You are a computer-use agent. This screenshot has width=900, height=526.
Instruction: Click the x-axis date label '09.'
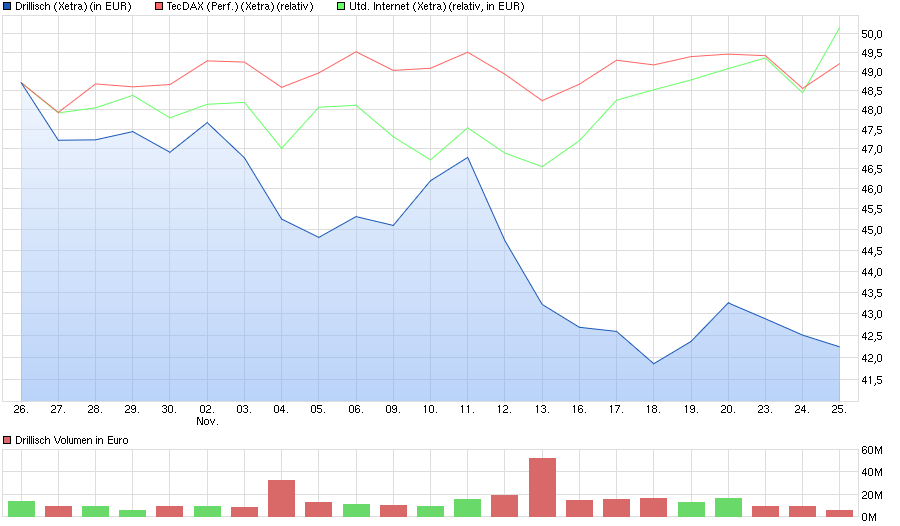coord(393,409)
